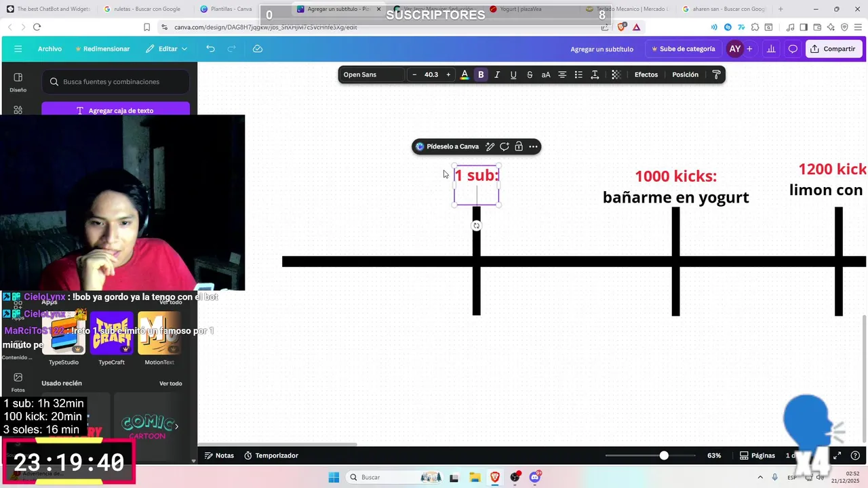Open Discord from the taskbar

pos(535,477)
